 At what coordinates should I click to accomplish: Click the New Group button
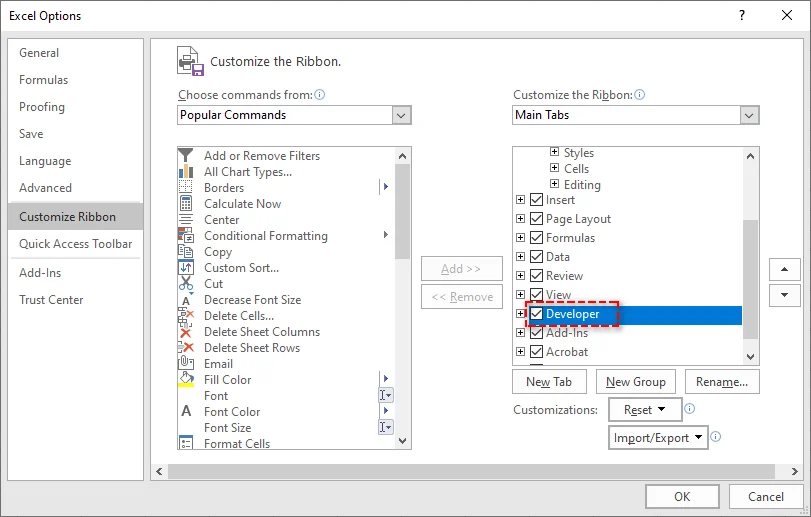pyautogui.click(x=635, y=382)
